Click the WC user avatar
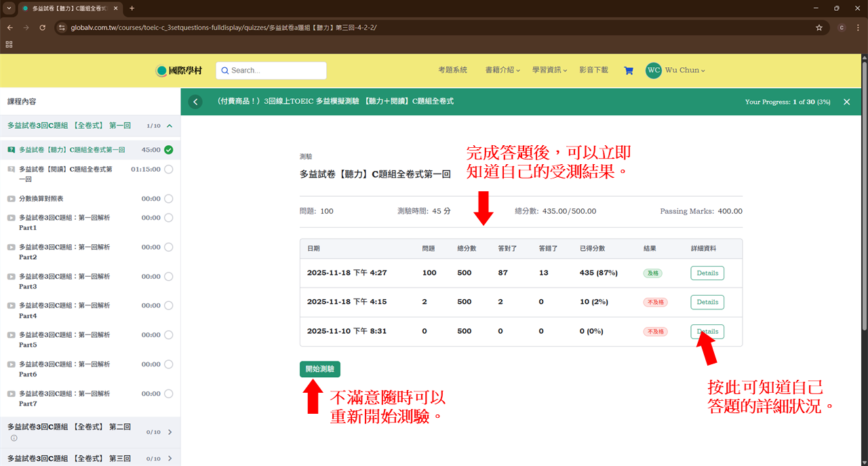 [653, 71]
